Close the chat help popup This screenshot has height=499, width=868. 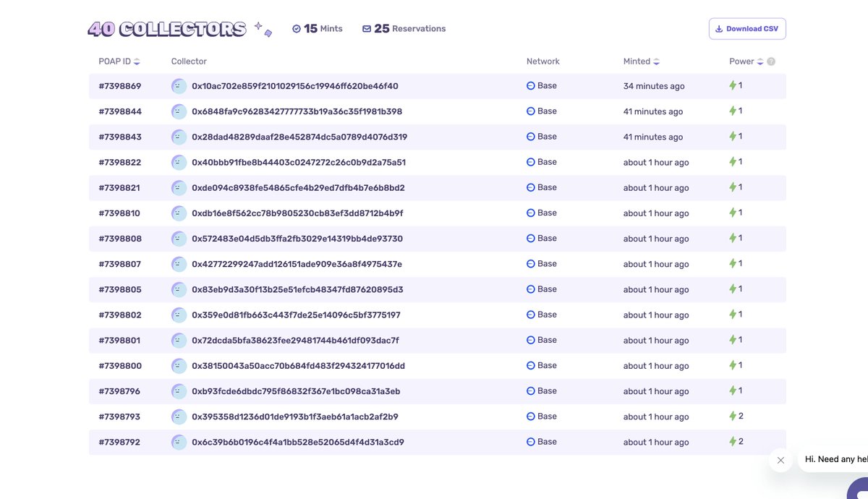(x=780, y=460)
